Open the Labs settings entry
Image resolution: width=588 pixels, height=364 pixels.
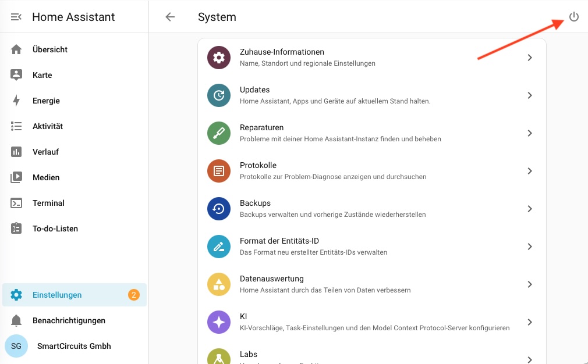(371, 353)
